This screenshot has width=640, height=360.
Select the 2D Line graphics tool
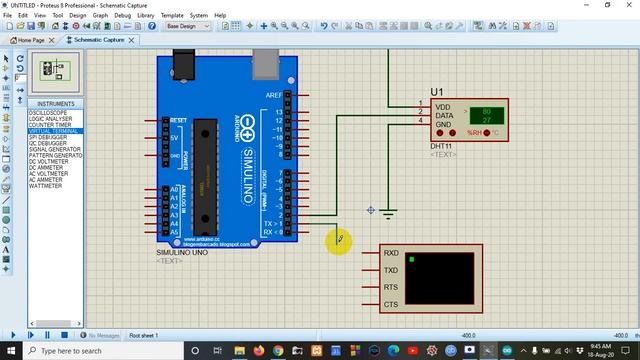point(6,200)
